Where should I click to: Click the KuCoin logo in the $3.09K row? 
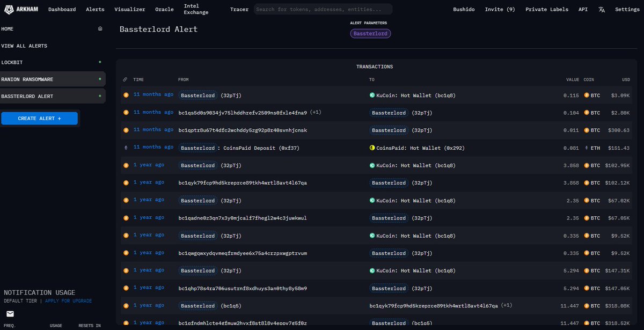pyautogui.click(x=372, y=95)
